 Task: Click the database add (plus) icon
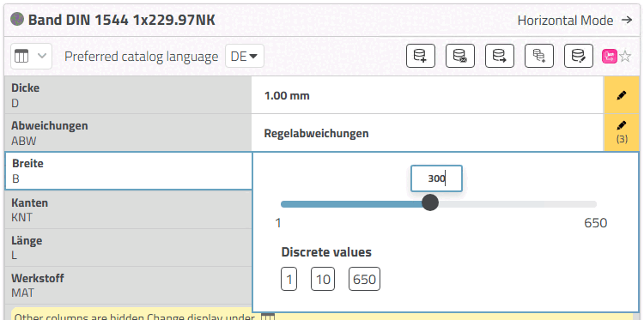click(x=421, y=56)
